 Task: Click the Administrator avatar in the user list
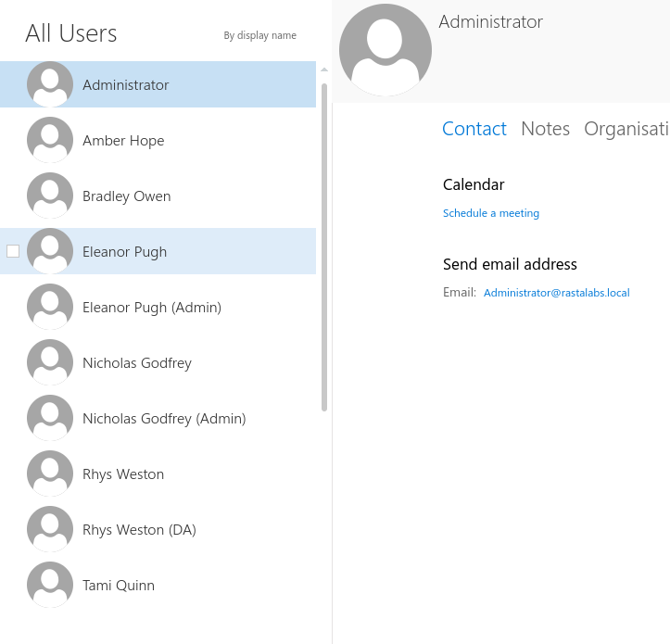point(50,84)
